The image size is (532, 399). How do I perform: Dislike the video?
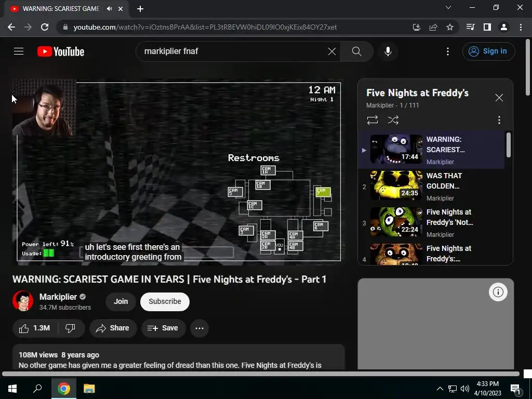pyautogui.click(x=70, y=328)
